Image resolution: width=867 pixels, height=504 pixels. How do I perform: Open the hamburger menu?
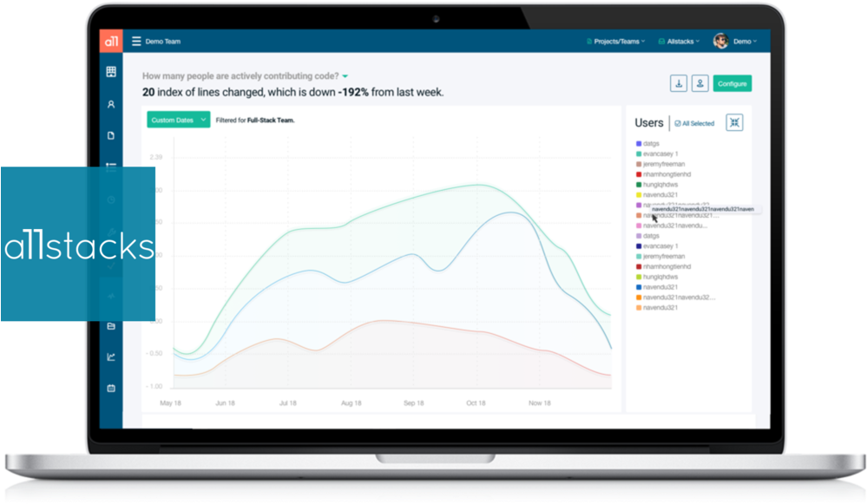coord(136,41)
